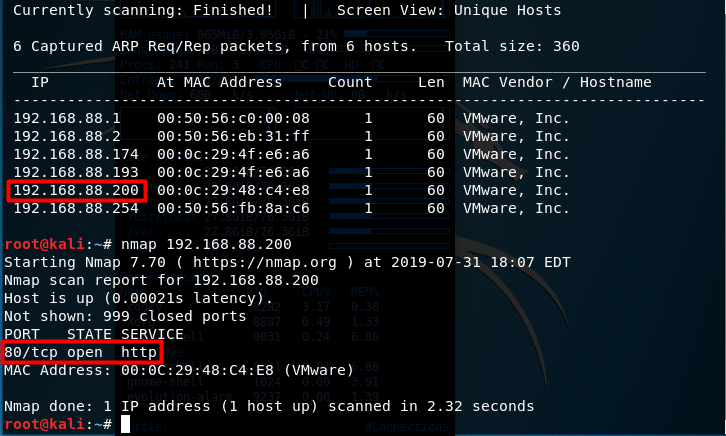Click the terminal cursor at the last prompt
Screen dimensions: 726x436
(125, 424)
